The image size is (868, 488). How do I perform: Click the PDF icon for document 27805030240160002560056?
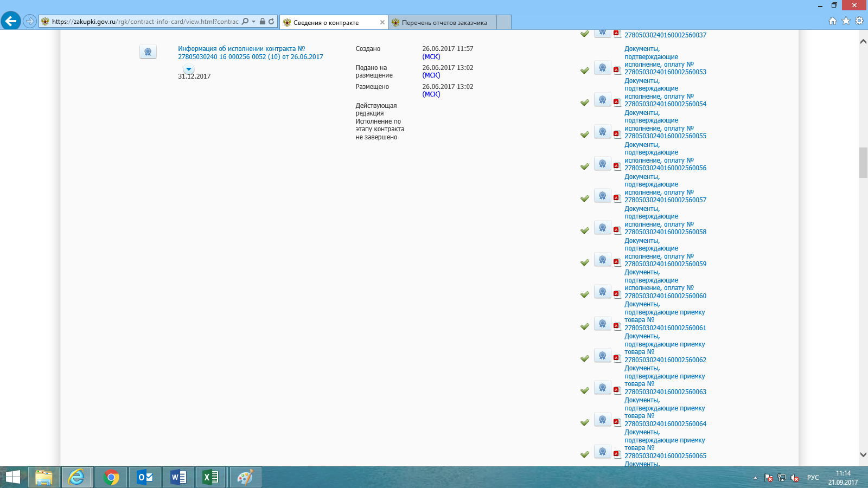(x=617, y=166)
